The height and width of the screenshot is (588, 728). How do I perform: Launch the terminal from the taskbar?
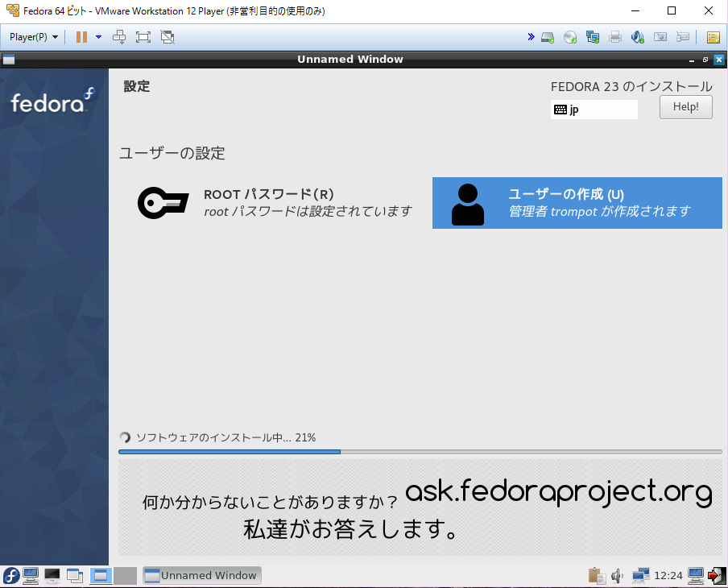[x=52, y=576]
